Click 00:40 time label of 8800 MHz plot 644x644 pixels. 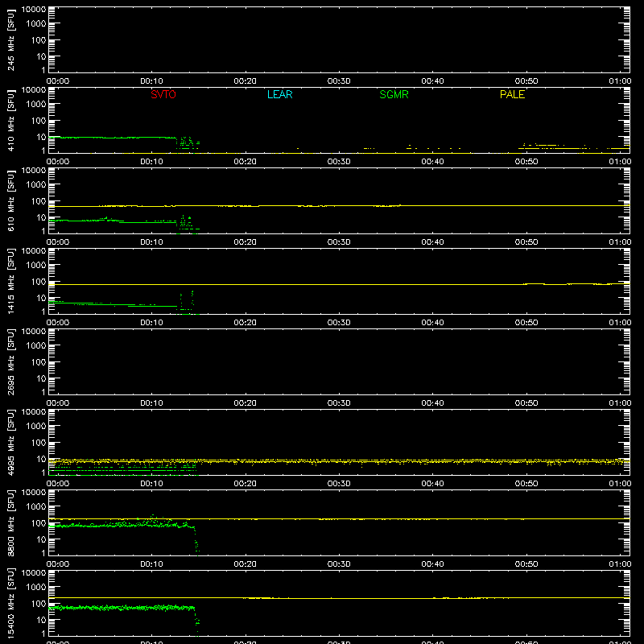[432, 564]
